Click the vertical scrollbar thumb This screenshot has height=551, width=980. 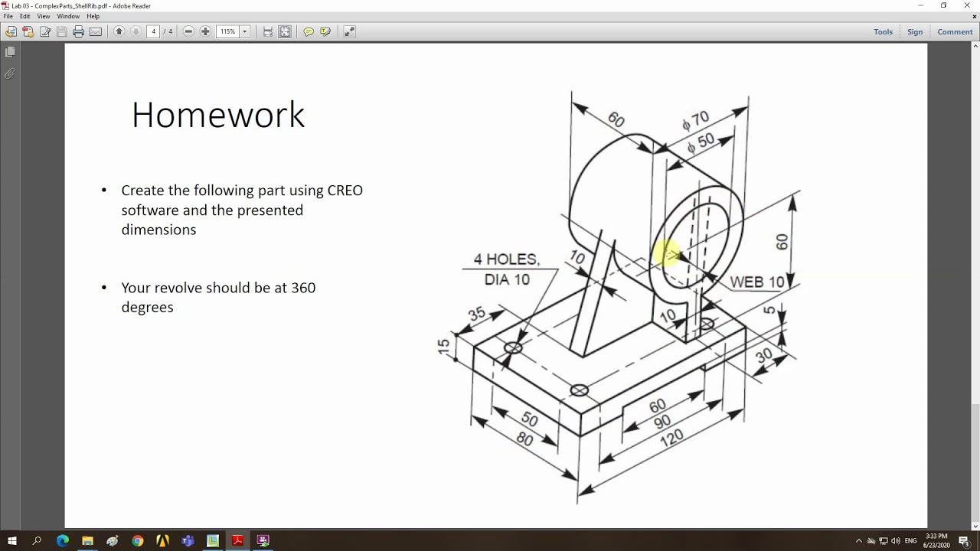(975, 463)
